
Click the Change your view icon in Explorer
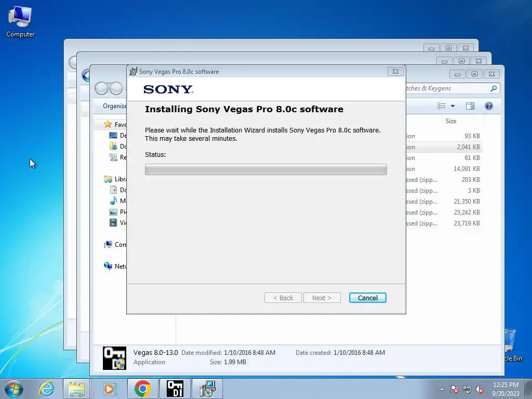pyautogui.click(x=442, y=106)
